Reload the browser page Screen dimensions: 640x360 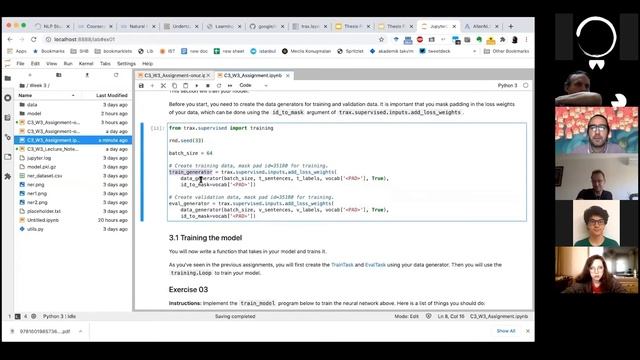coord(33,39)
